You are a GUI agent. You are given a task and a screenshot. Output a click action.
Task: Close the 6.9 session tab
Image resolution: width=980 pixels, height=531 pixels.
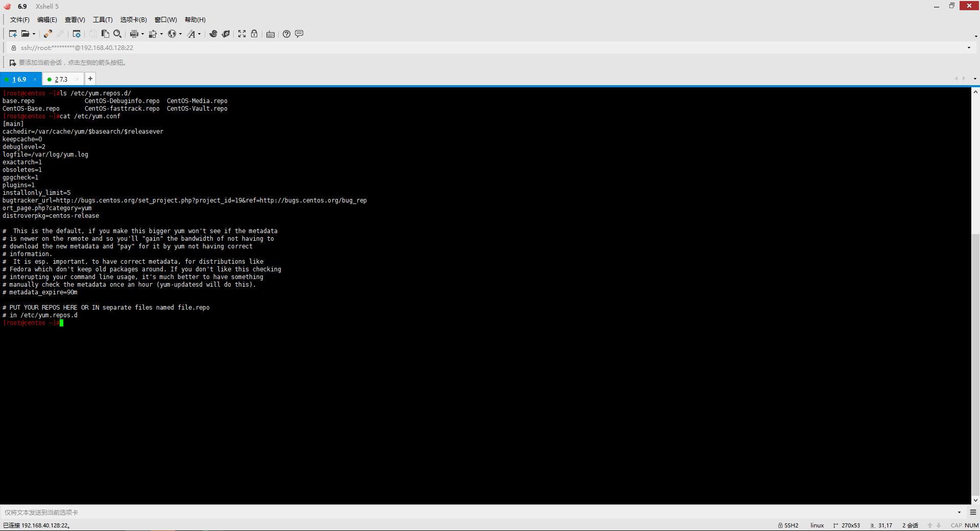click(35, 79)
